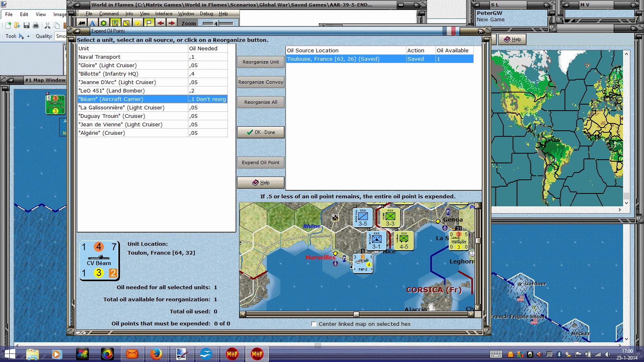Select the "Algérie" (Cruiser) row
Image resolution: width=644 pixels, height=362 pixels.
[153, 133]
